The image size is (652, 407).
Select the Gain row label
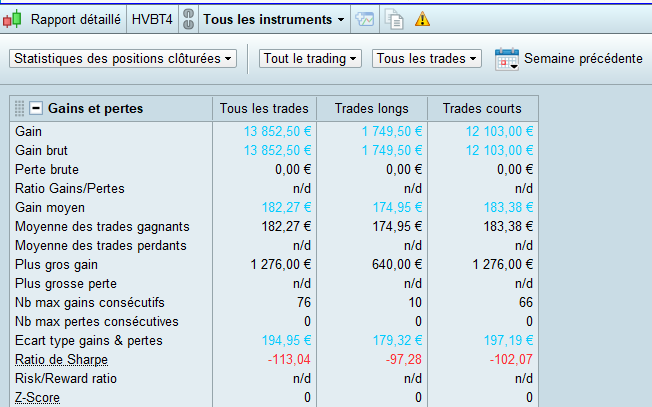[28, 131]
